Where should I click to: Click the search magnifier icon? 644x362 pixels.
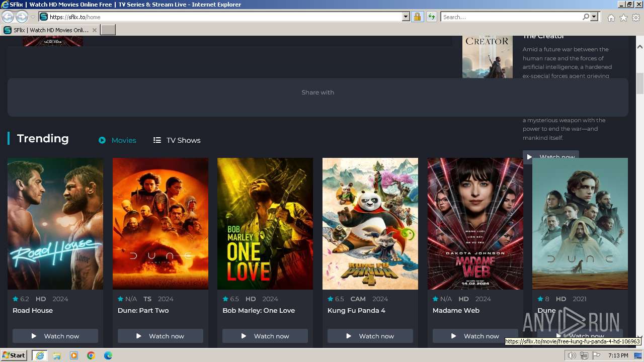point(586,17)
